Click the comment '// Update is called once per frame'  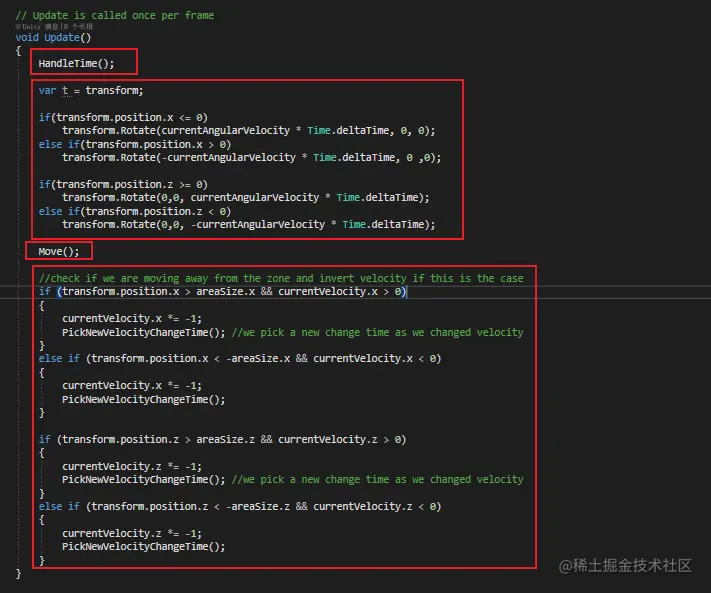tap(115, 15)
